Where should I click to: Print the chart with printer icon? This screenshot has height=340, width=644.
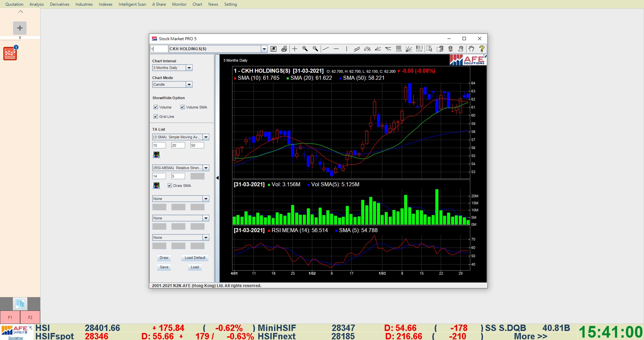(x=284, y=49)
